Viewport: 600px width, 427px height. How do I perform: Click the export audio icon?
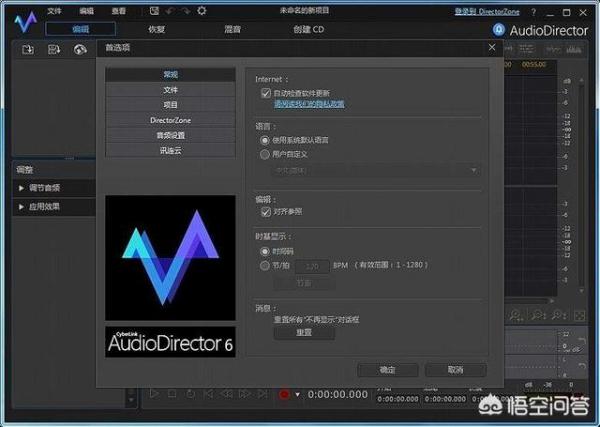pos(54,49)
